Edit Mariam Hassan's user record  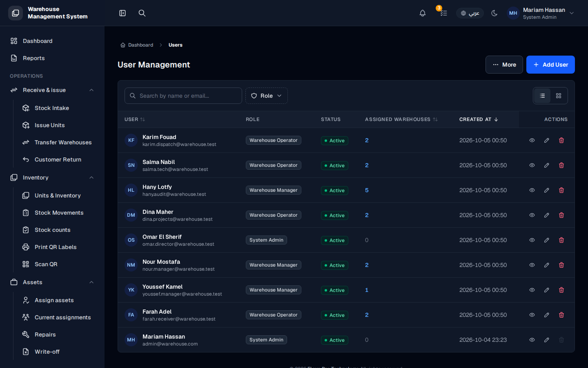point(547,340)
